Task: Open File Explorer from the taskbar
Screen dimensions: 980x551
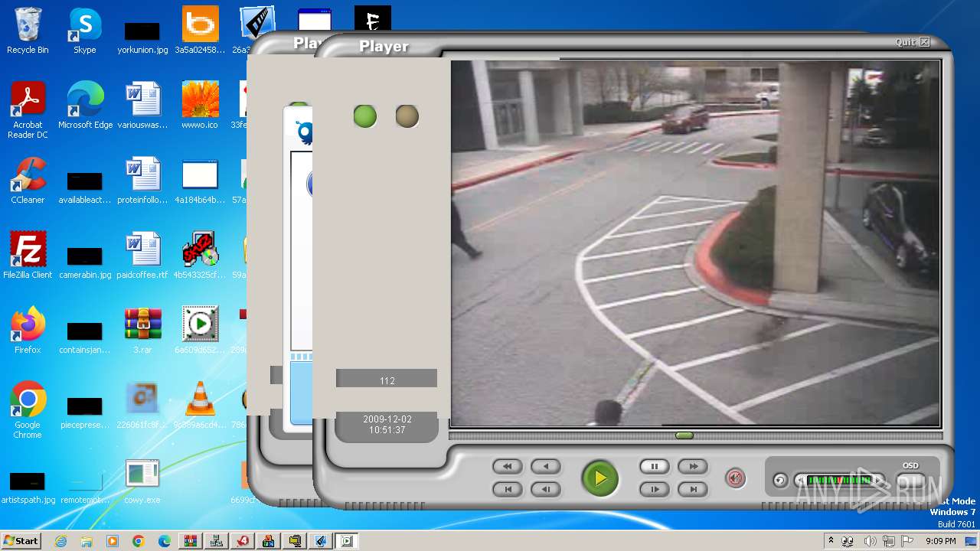Action: [x=87, y=541]
